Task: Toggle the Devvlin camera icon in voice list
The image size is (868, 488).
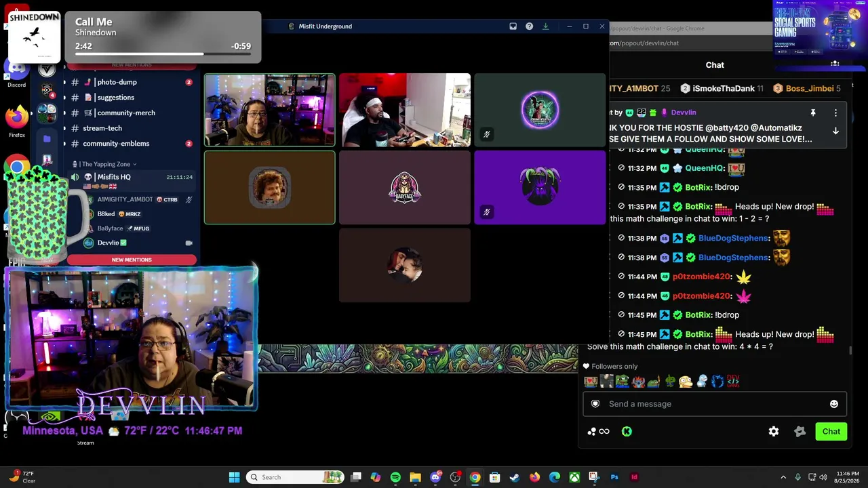Action: click(189, 243)
